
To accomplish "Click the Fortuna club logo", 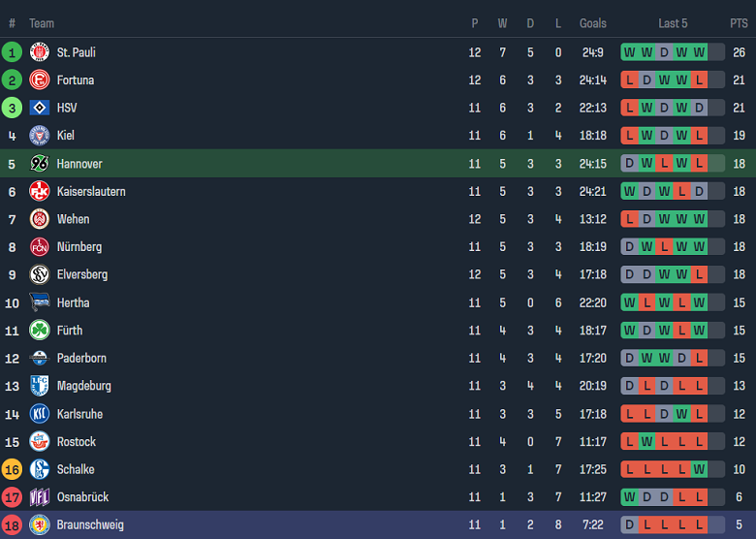I will (x=40, y=80).
